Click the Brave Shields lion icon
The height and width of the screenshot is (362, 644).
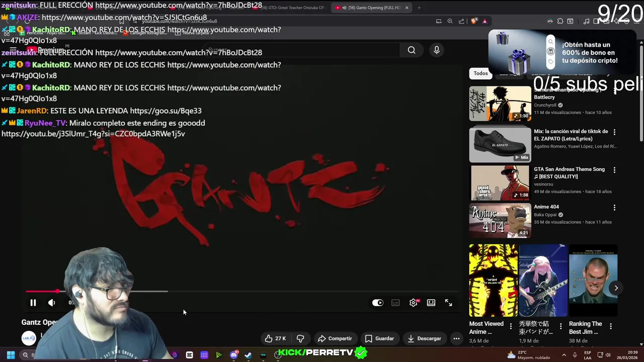(x=474, y=21)
